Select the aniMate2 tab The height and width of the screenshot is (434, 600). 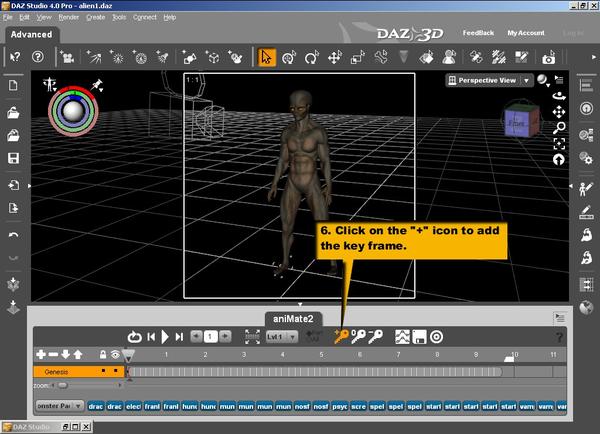tap(293, 319)
